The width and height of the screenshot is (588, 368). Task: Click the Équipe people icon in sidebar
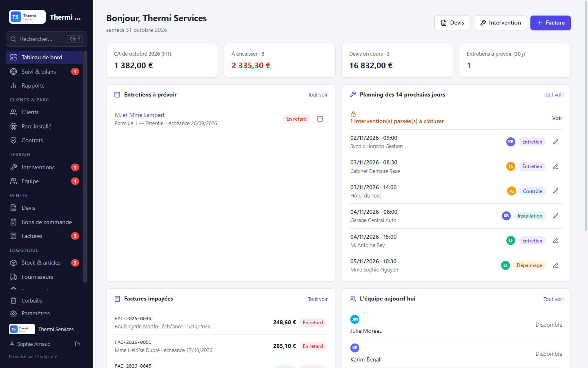click(13, 181)
